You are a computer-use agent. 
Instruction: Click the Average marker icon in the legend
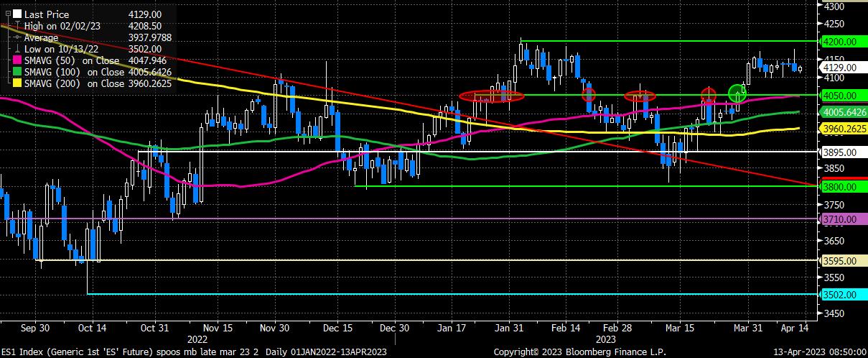(x=17, y=37)
